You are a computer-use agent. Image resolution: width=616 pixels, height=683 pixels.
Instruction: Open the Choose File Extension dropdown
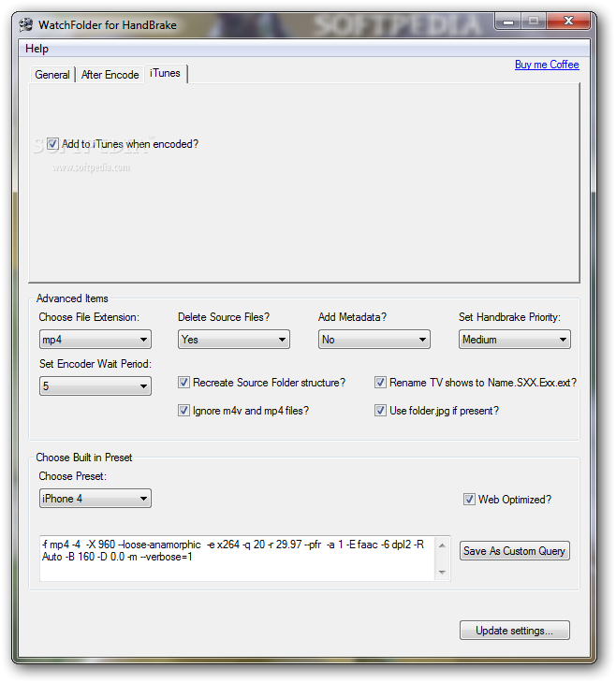point(95,340)
